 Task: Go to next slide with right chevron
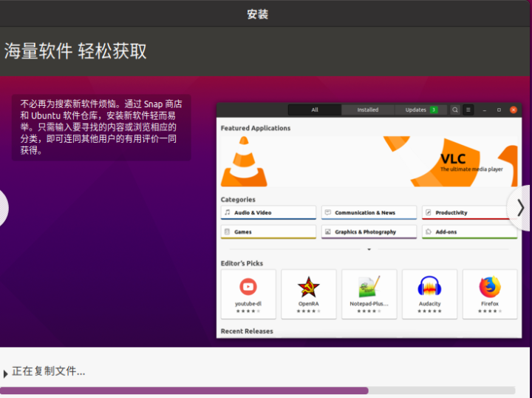(x=520, y=208)
